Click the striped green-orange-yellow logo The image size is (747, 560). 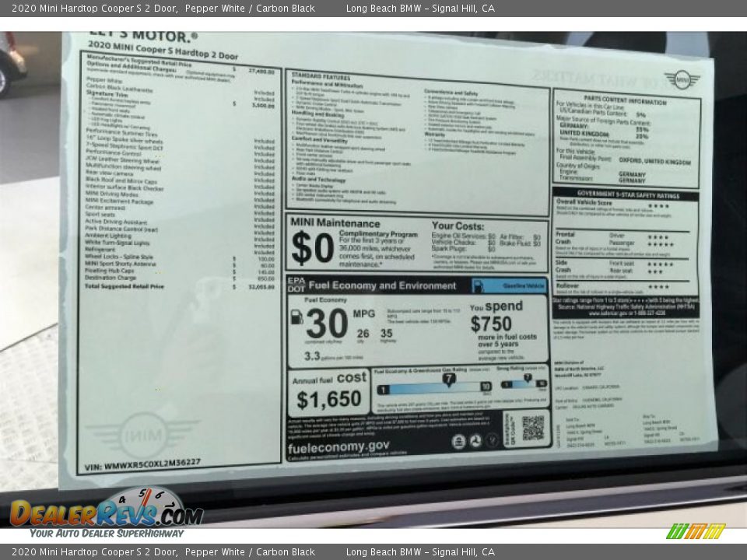(696, 530)
